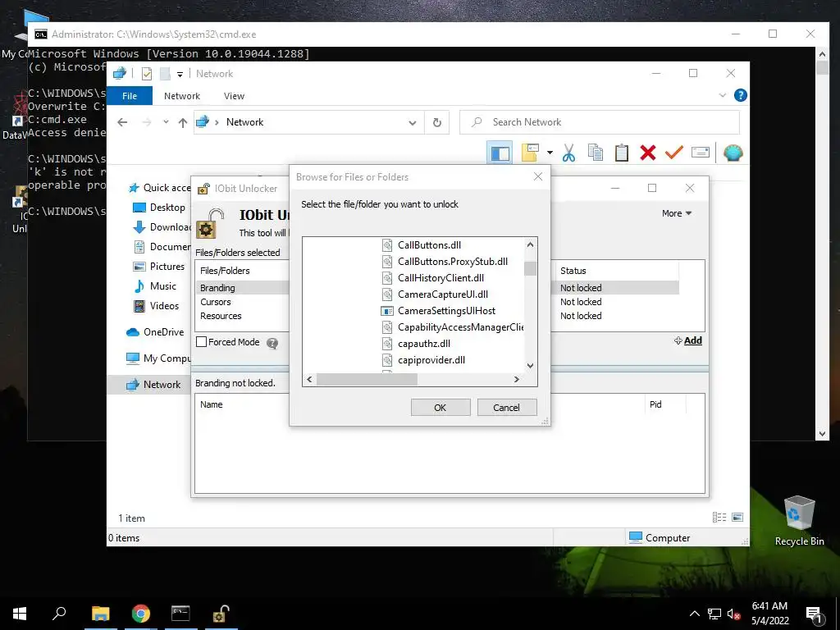Click the horizontal scrollbar thumb in file browser

[367, 379]
